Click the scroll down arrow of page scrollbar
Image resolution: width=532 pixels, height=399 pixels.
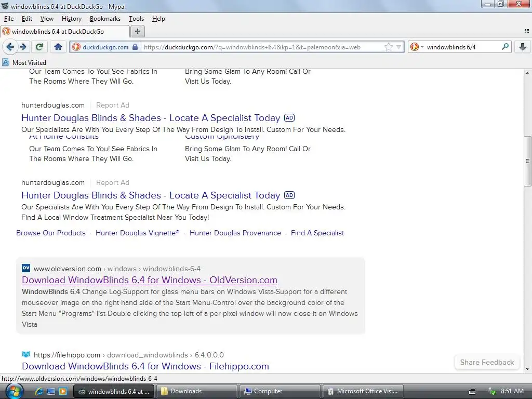(x=527, y=369)
